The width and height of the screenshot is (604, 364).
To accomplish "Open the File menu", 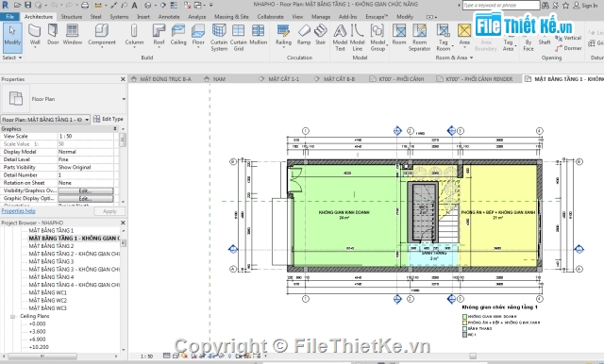I will point(10,17).
